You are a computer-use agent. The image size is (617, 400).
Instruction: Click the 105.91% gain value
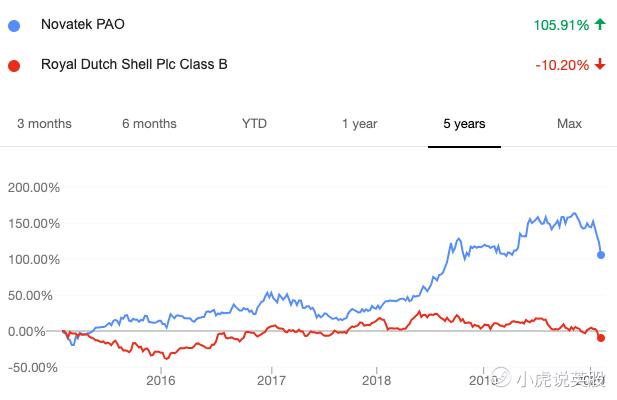(x=558, y=25)
